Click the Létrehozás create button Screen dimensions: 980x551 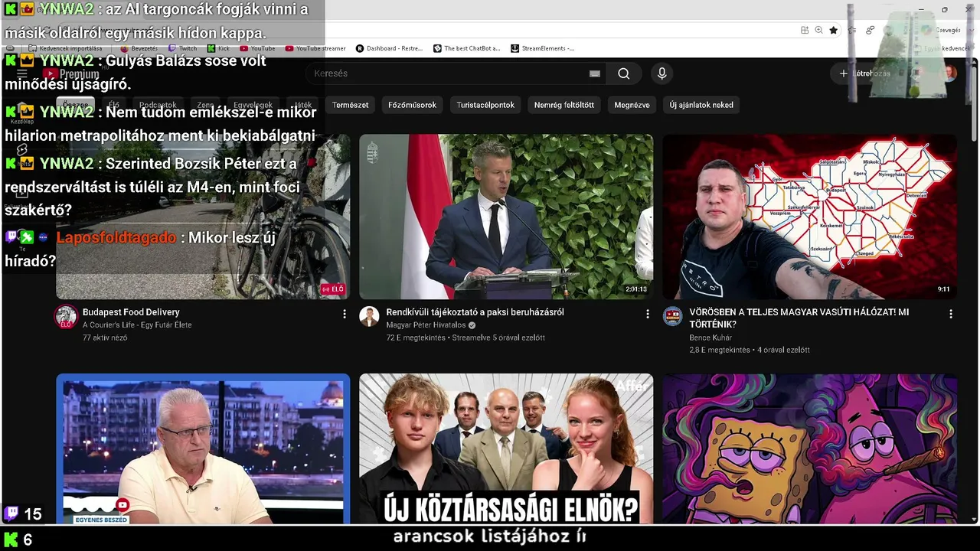tap(864, 73)
